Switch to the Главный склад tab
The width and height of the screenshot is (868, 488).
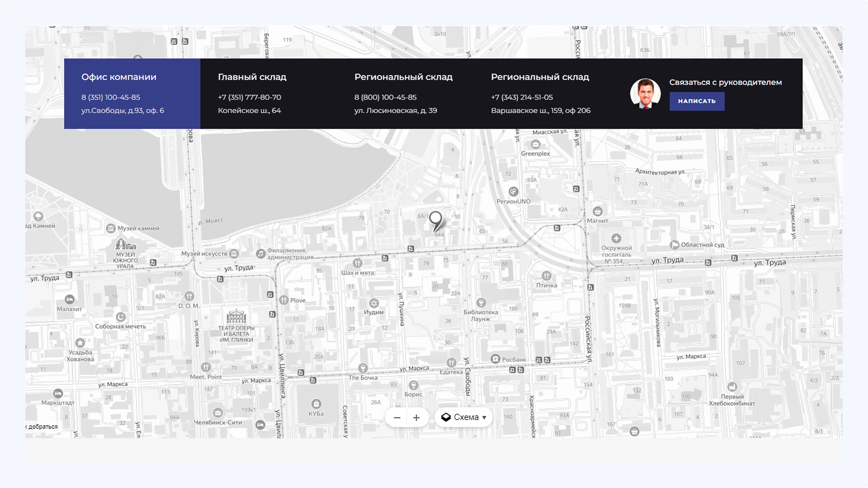click(252, 77)
